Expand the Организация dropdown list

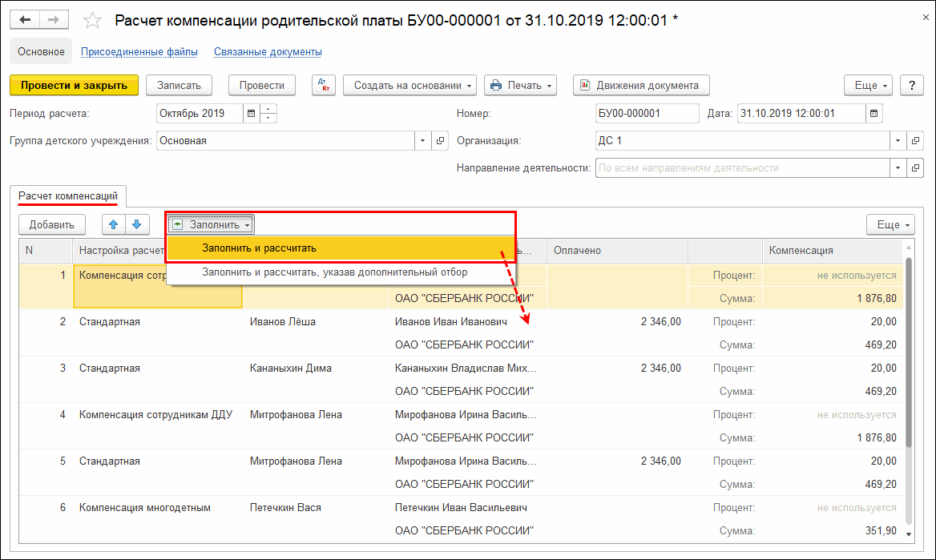coord(896,141)
